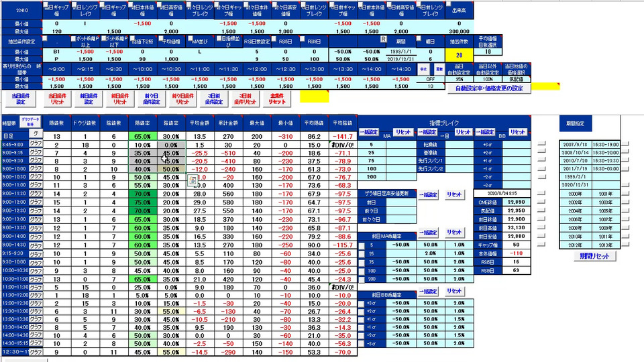The height and width of the screenshot is (362, 644).
Task: Click the paste options icon near the table
Action: click(x=193, y=180)
